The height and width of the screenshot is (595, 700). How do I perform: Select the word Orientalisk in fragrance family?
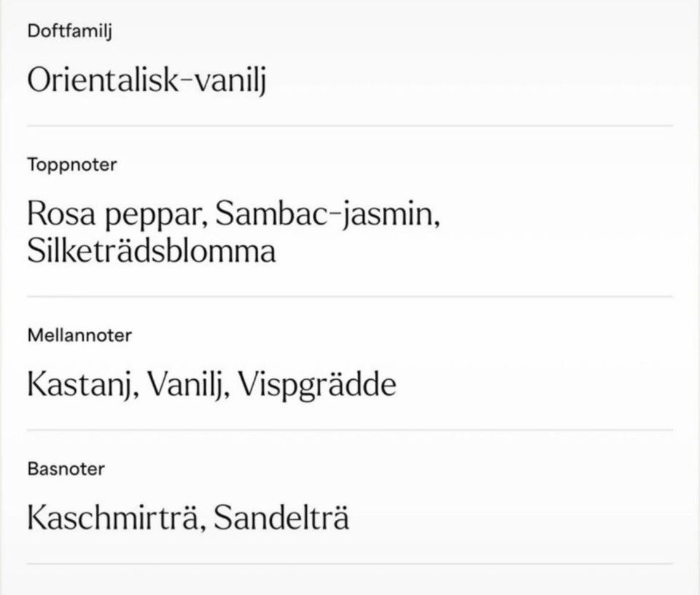tap(101, 79)
